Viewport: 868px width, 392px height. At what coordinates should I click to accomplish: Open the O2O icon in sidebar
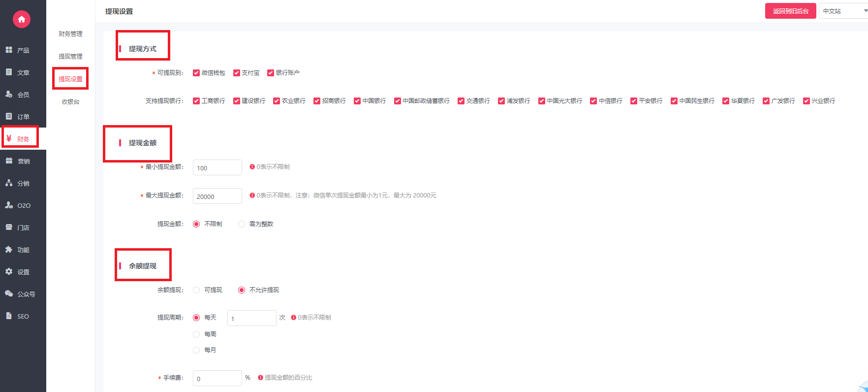[9, 205]
